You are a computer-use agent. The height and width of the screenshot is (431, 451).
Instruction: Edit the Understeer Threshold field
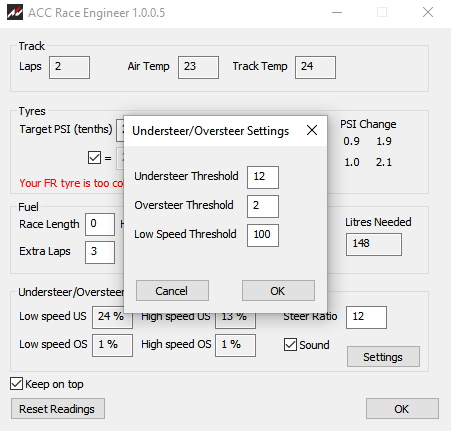[x=263, y=177]
